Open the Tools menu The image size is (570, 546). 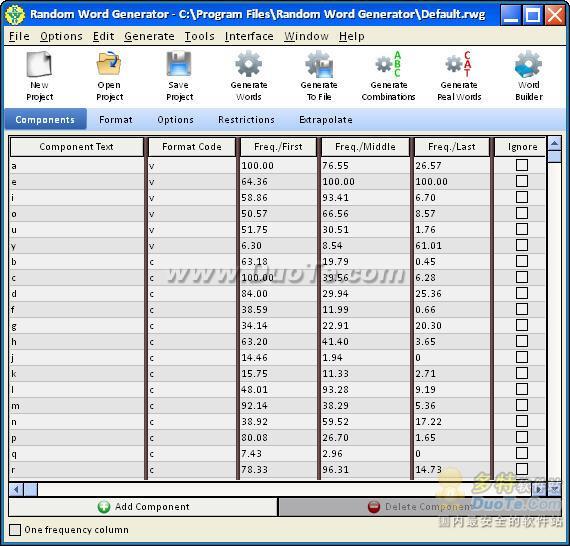(199, 36)
